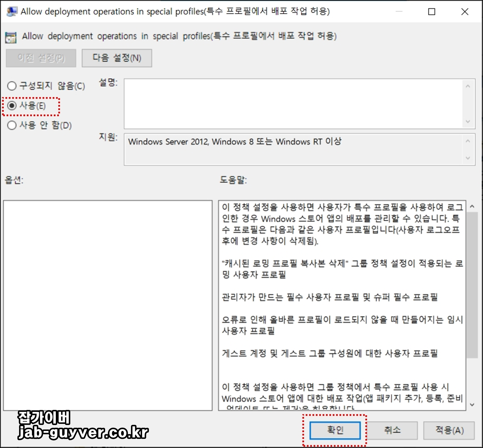Click the 다음 설정(N) button
Image resolution: width=483 pixels, height=448 pixels.
coord(117,58)
